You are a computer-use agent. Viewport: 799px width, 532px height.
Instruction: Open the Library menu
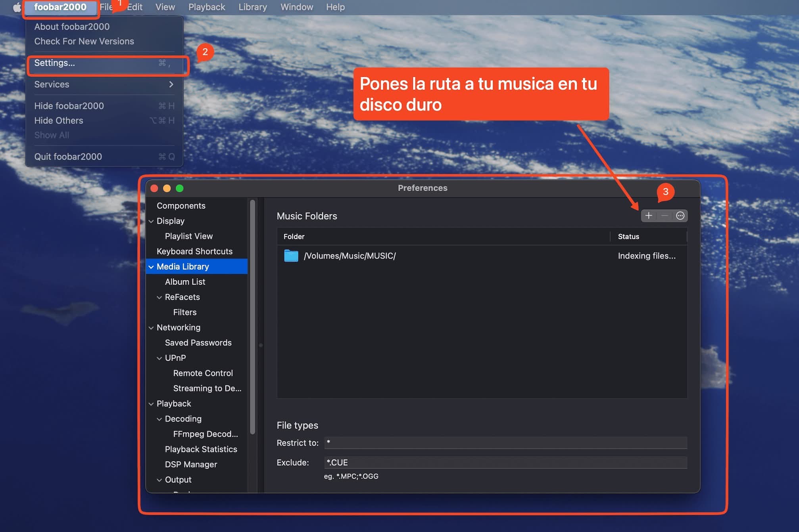[253, 7]
